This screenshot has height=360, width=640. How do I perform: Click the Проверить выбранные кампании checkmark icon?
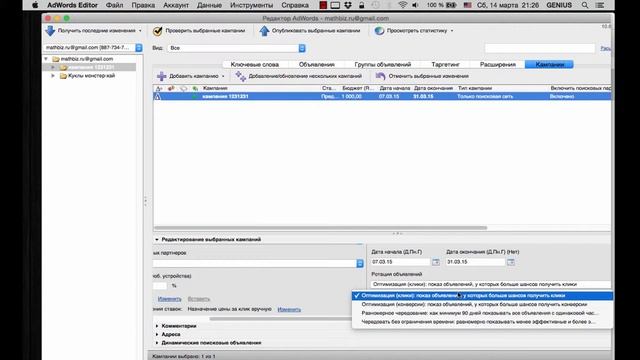(158, 31)
